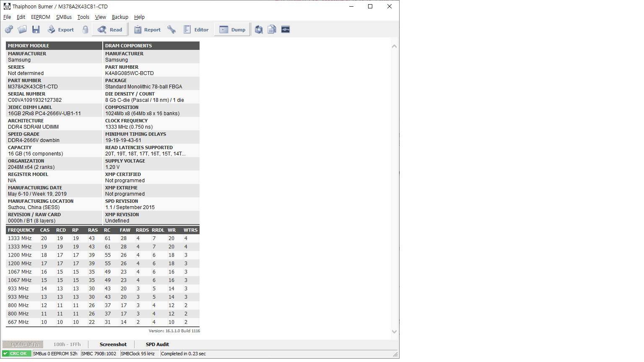644x362 pixels.
Task: Click the module part number M378A2K43CB1-CTD value
Action: click(33, 87)
